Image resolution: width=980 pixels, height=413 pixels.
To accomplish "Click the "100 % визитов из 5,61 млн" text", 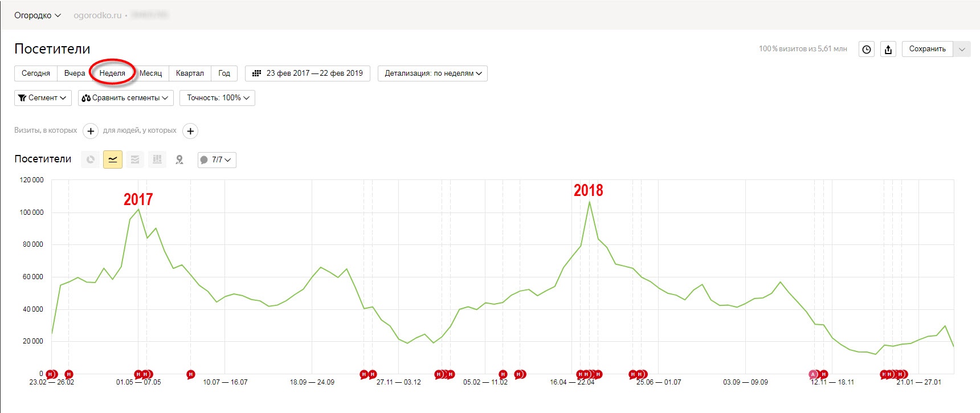I will 803,49.
